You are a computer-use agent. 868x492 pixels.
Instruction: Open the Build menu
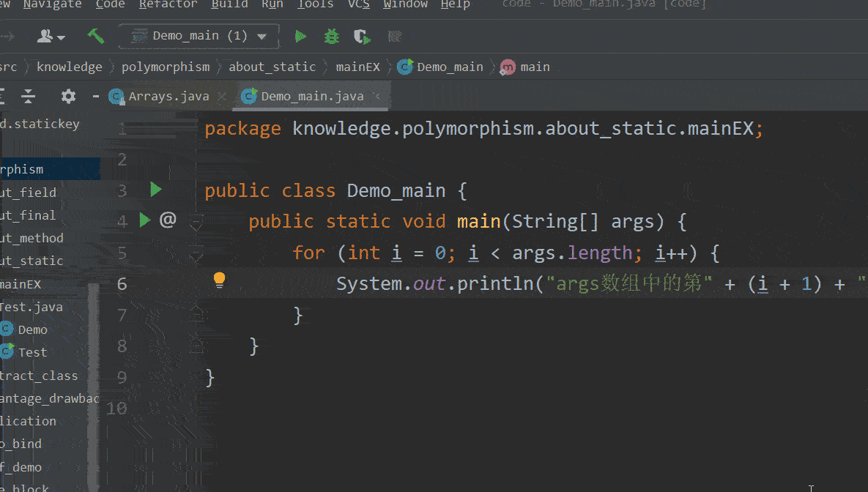pyautogui.click(x=229, y=4)
